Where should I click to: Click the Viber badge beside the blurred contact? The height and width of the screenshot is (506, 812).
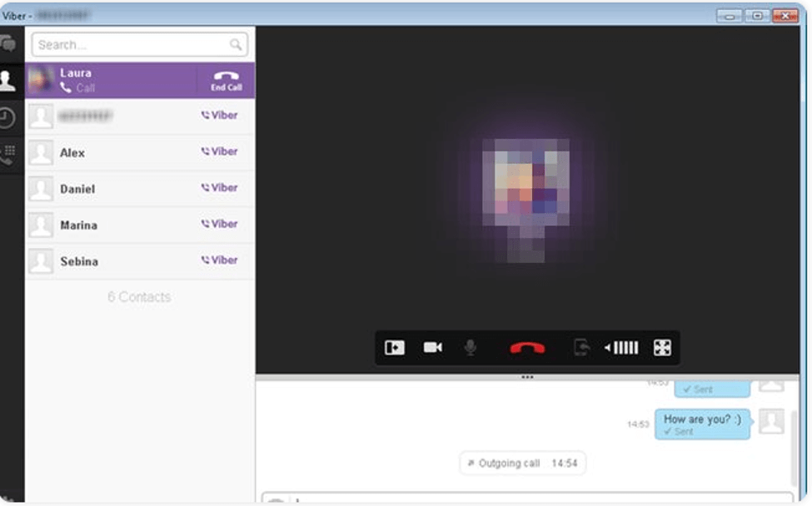tap(220, 116)
